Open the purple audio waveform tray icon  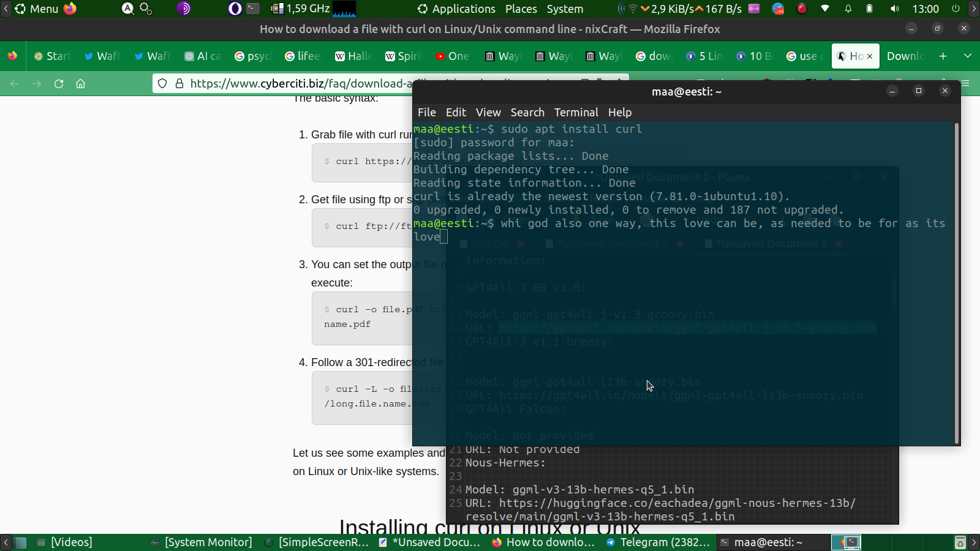[x=754, y=9]
